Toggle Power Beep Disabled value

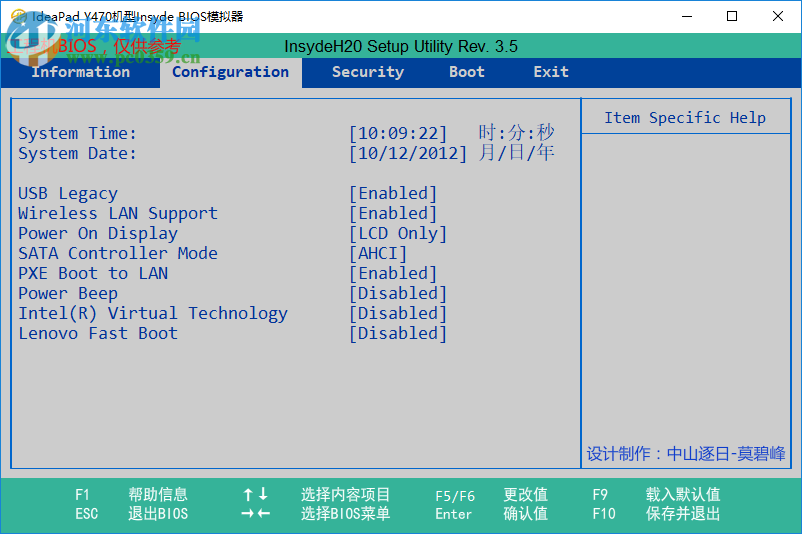pyautogui.click(x=398, y=293)
